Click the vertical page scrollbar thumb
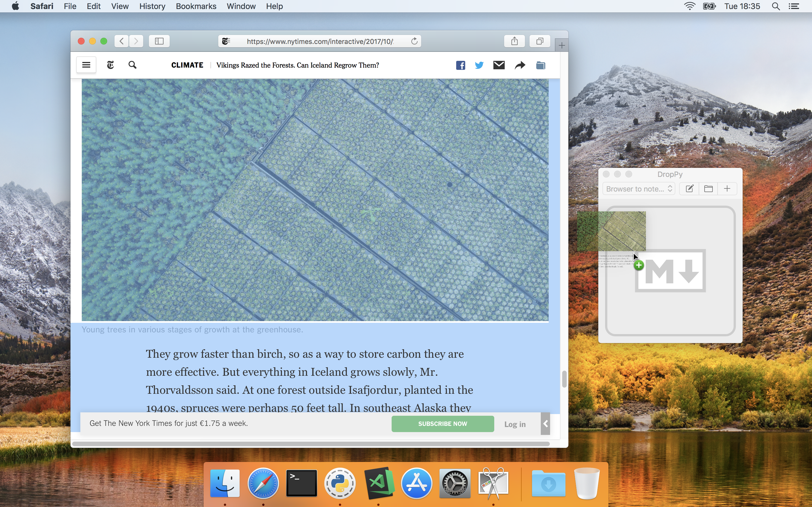The height and width of the screenshot is (507, 812). coord(564,379)
